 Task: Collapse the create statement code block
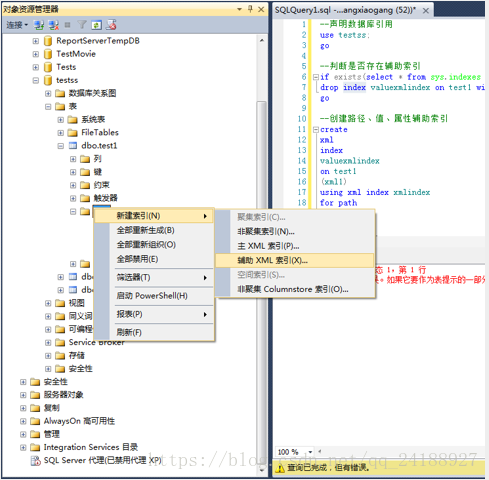[316, 130]
